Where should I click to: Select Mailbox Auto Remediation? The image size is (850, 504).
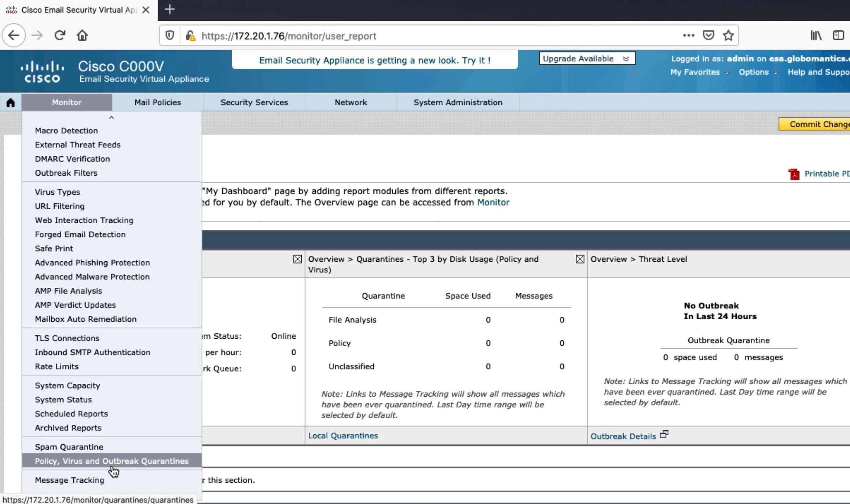coord(86,319)
